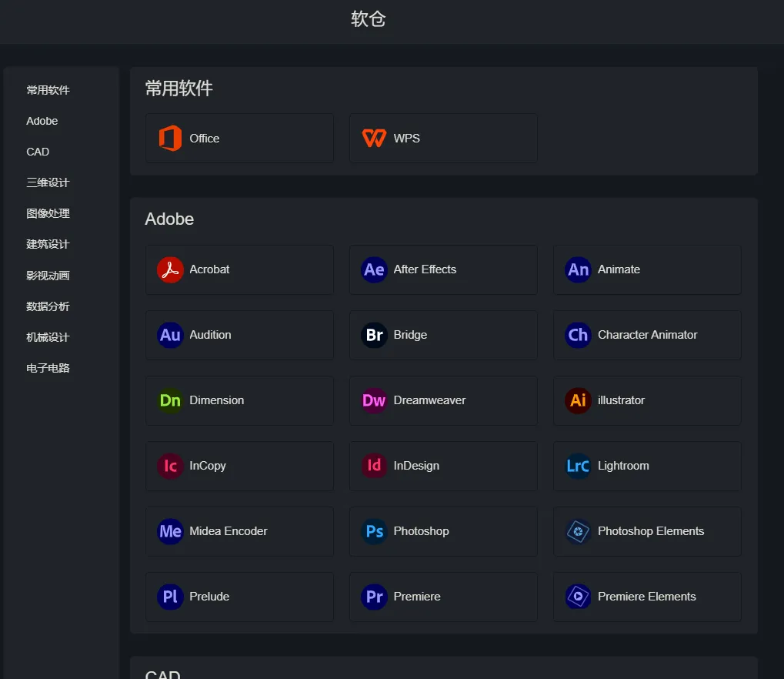Click the Premiere Pr icon
Image resolution: width=784 pixels, height=679 pixels.
pyautogui.click(x=374, y=597)
